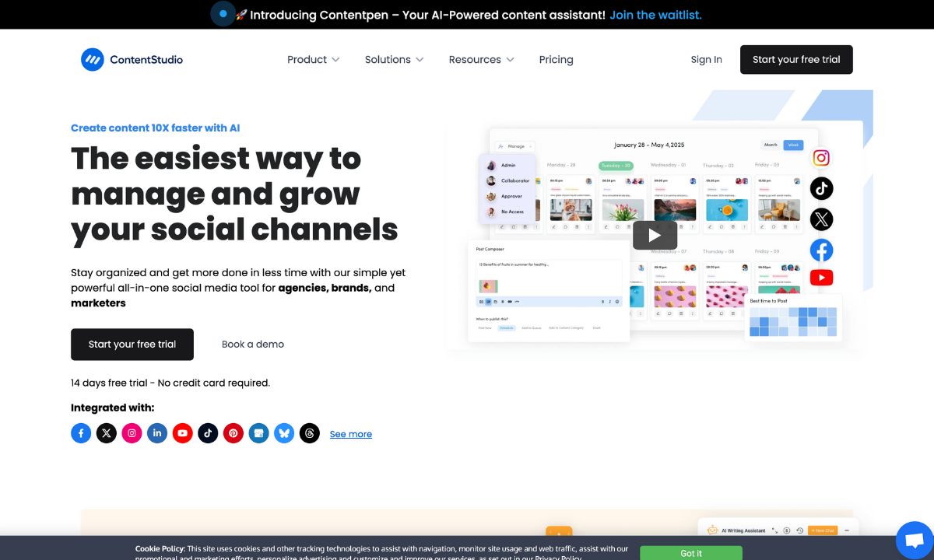Select the Collaborator role in the preview

pyautogui.click(x=507, y=180)
